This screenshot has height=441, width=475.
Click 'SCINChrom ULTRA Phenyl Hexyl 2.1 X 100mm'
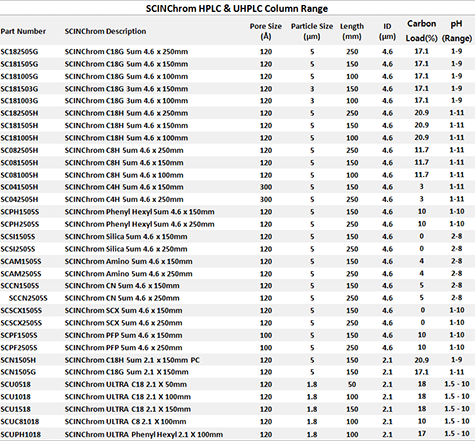[x=144, y=434]
